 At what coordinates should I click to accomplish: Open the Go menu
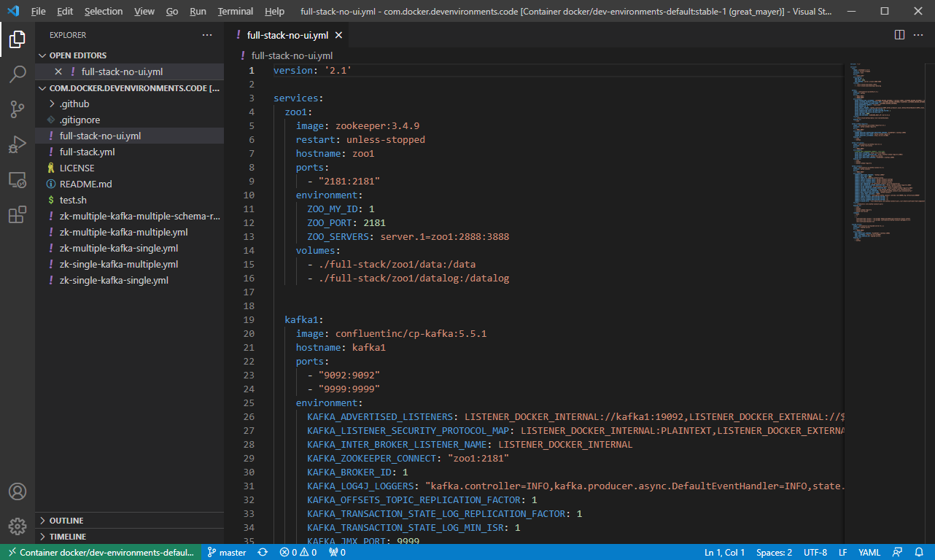[172, 11]
